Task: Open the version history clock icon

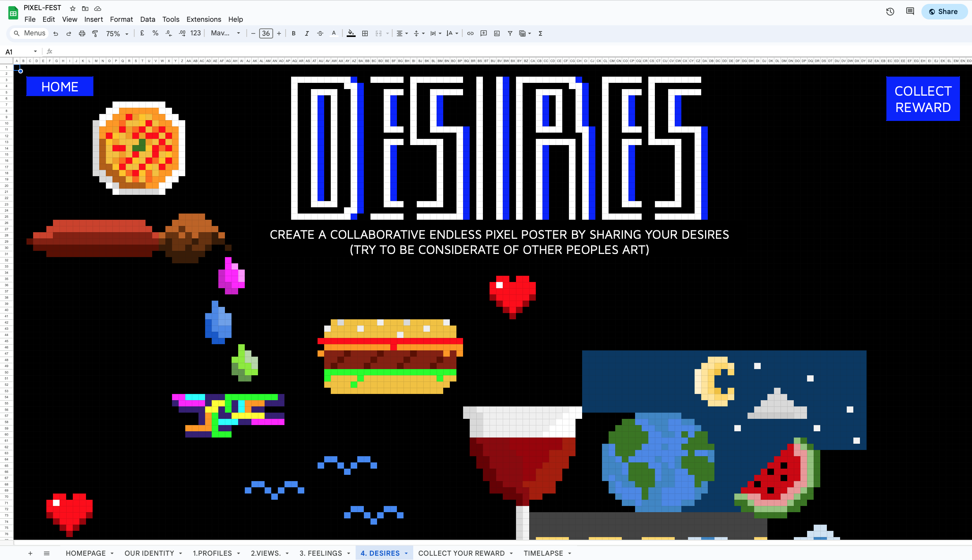Action: [890, 12]
